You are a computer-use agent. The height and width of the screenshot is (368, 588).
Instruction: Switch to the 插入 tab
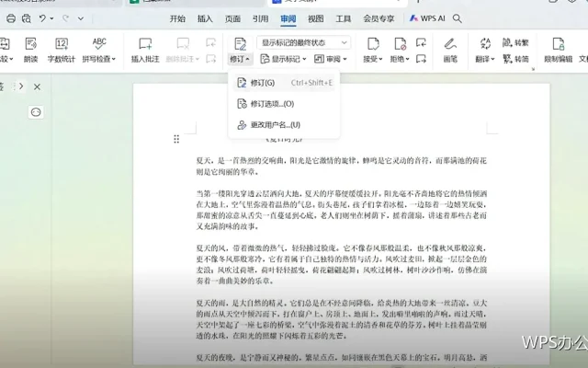click(x=205, y=18)
